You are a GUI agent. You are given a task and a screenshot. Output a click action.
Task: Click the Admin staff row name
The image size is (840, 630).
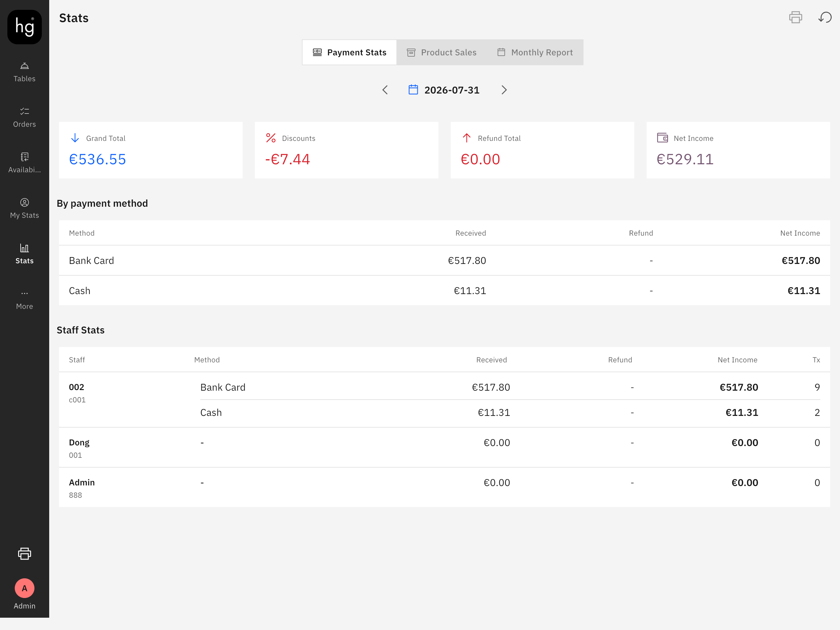(x=82, y=483)
